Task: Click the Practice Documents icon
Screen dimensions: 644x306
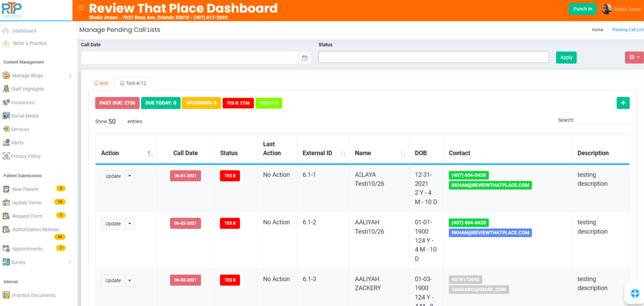Action: pos(6,295)
